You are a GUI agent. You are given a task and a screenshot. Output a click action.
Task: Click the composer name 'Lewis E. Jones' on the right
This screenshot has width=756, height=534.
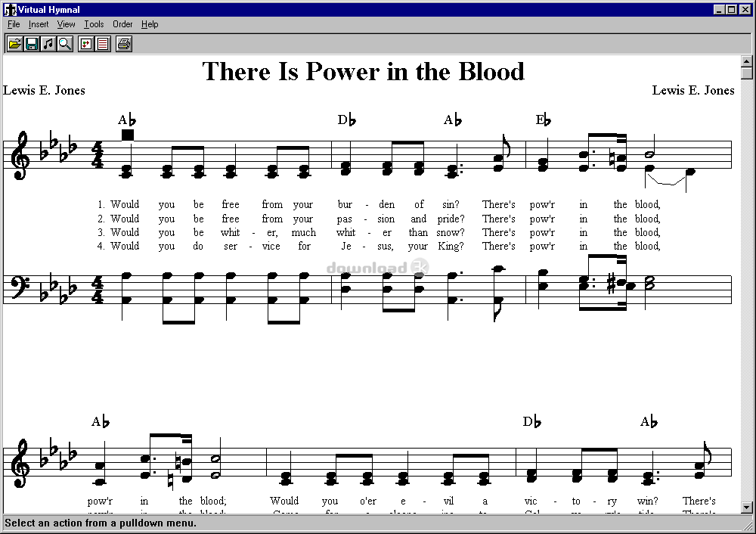(x=693, y=90)
